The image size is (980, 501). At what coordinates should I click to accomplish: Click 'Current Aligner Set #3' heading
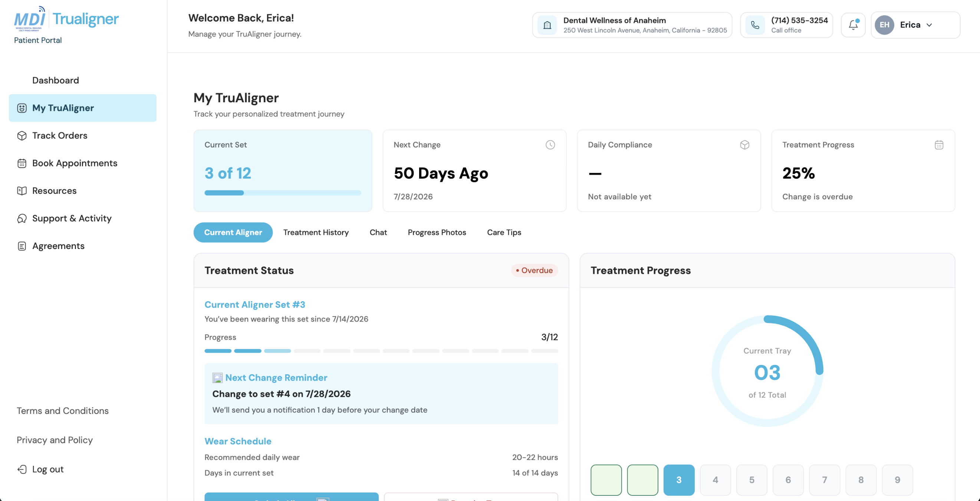254,305
